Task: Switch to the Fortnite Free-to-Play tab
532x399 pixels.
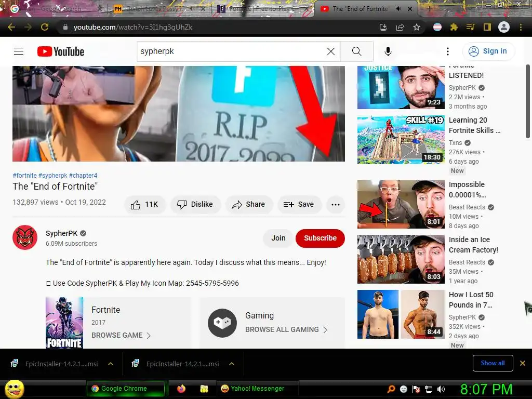Action: (x=263, y=9)
